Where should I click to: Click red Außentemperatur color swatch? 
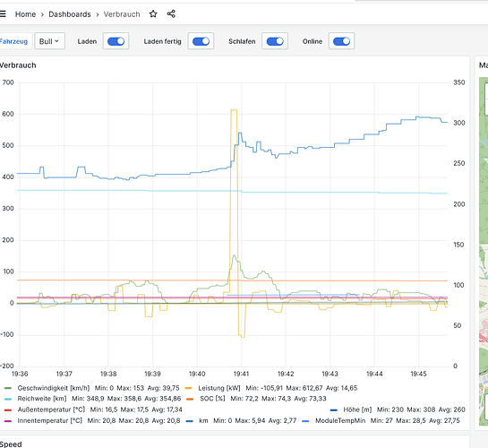point(8,410)
